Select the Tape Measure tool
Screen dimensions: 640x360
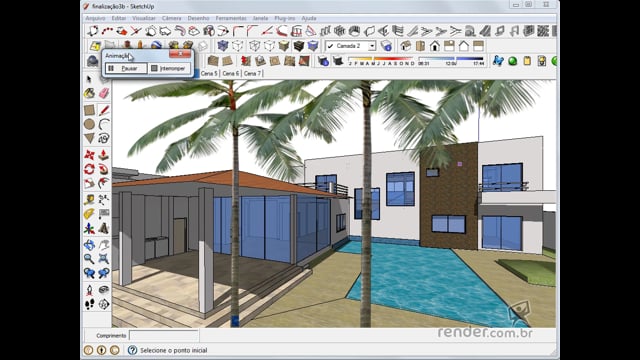pyautogui.click(x=89, y=200)
